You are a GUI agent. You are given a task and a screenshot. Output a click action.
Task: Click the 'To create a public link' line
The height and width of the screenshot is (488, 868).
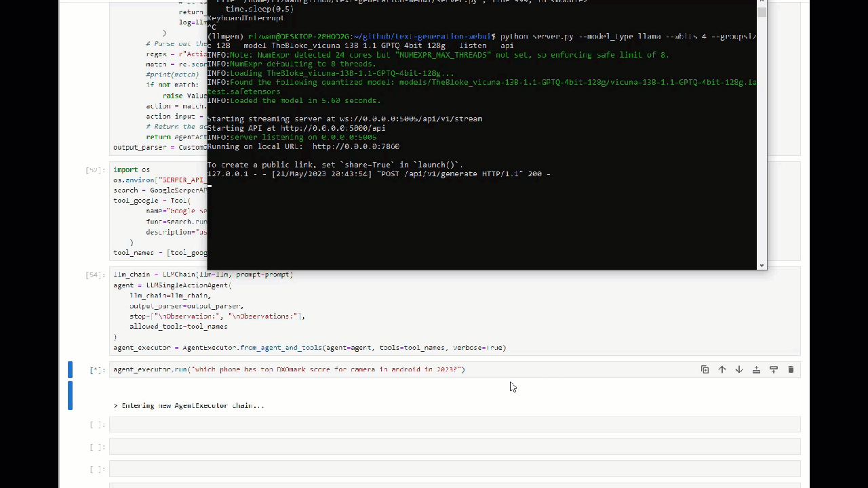pyautogui.click(x=335, y=165)
